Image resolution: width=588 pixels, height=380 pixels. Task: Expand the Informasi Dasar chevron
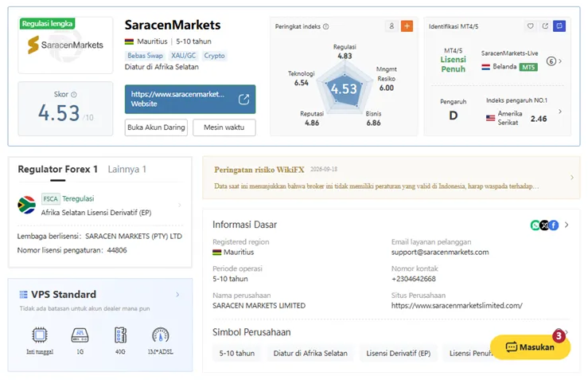[x=567, y=225]
